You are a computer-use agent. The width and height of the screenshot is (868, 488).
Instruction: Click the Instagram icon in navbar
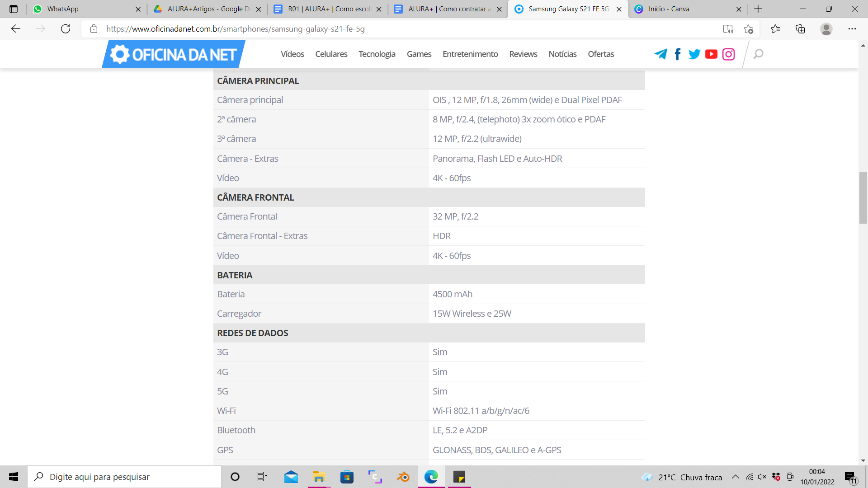coord(728,54)
